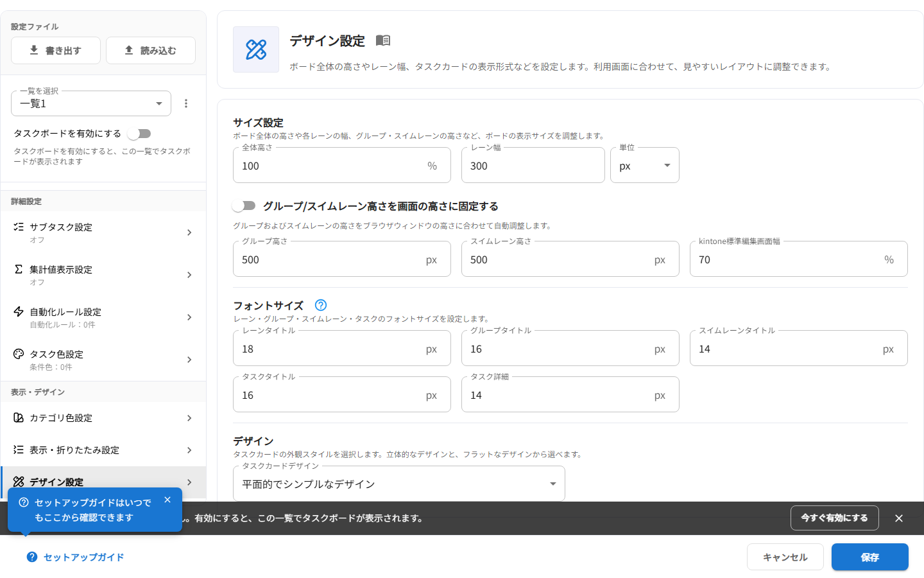Click the help icon next to フォントサイズ
924x578 pixels.
click(x=321, y=305)
